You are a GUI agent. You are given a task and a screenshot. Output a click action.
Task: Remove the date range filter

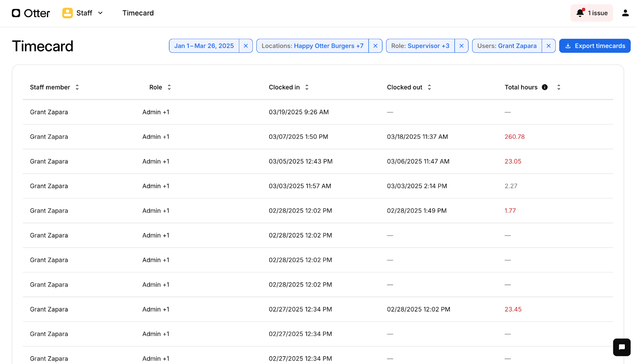[x=246, y=46]
